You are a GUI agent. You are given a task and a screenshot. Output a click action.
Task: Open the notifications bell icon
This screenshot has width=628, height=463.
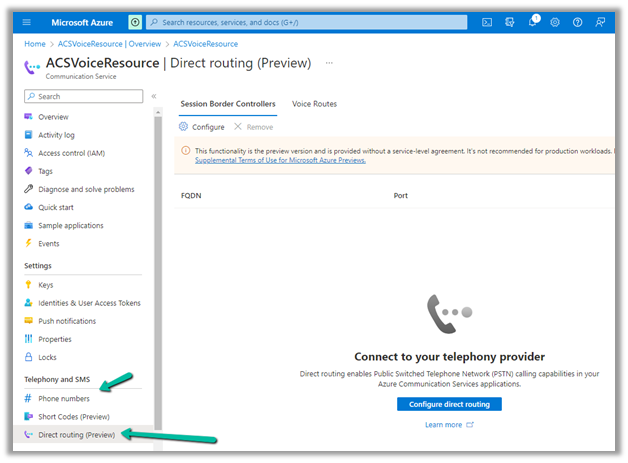tap(533, 22)
